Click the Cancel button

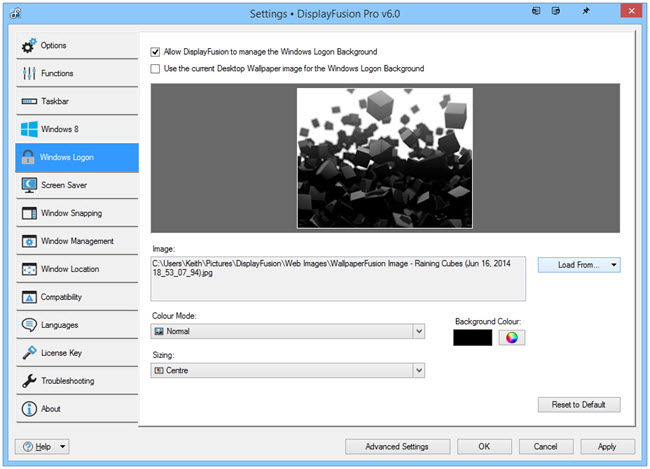point(546,447)
